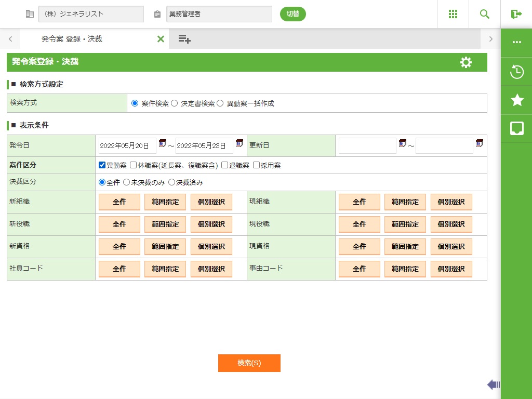Enable the 退職案 checkbox
532x399 pixels.
pyautogui.click(x=225, y=165)
